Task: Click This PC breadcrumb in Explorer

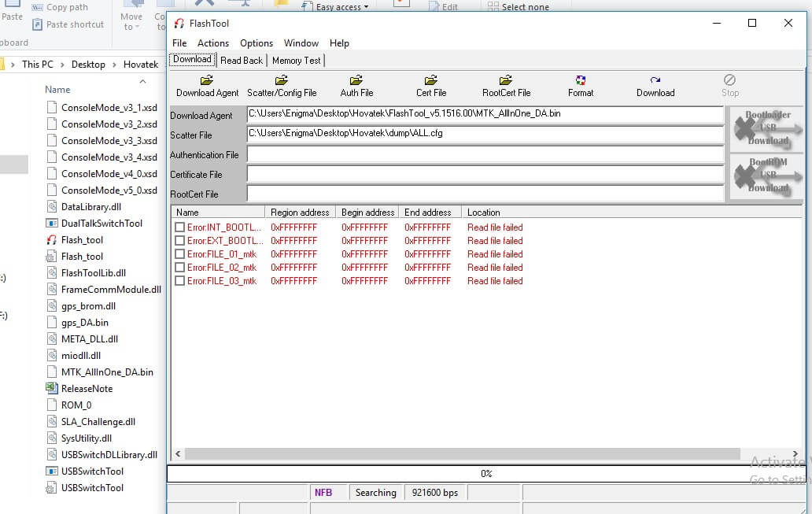Action: 37,65
